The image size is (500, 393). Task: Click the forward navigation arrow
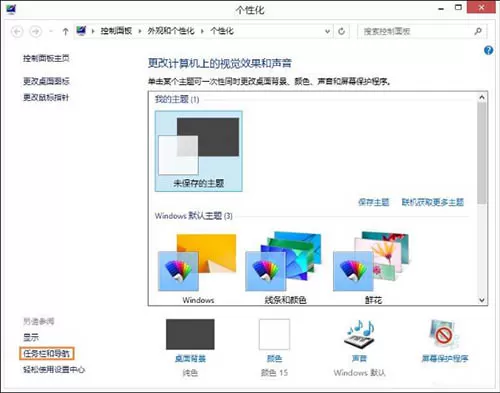[36, 31]
